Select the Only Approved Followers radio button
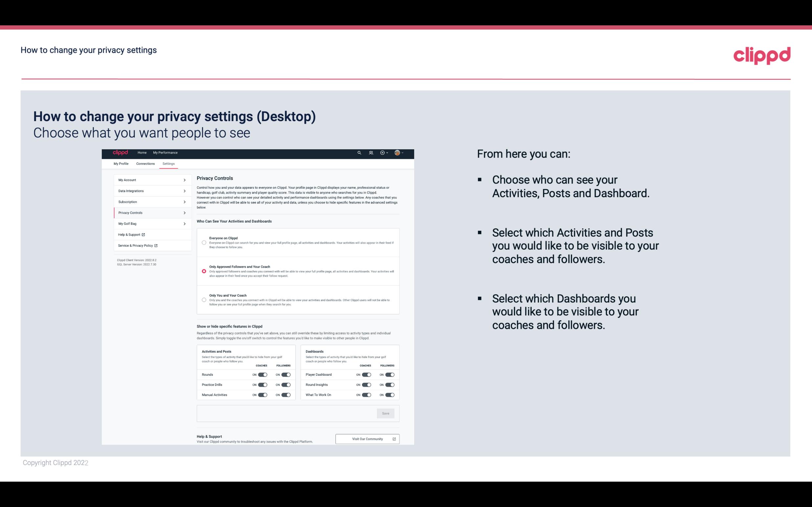The image size is (812, 507). 203,271
